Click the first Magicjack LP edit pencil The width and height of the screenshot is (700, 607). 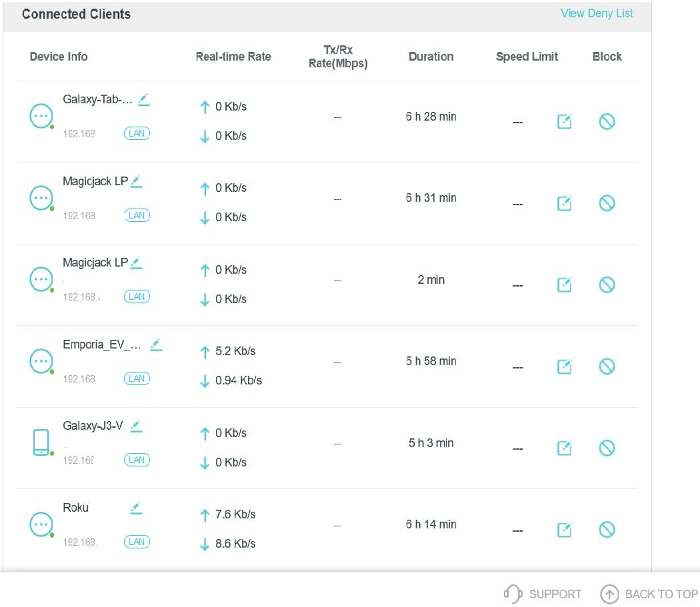coord(136,181)
